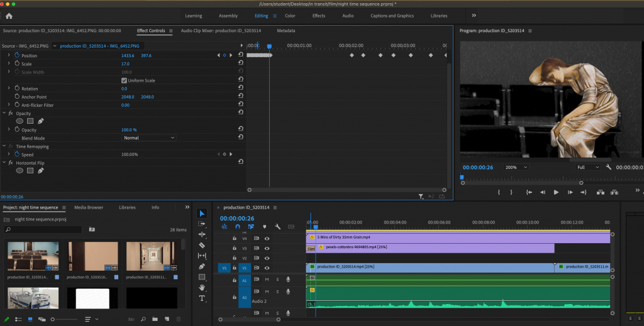The height and width of the screenshot is (326, 644).
Task: Select the Ripple Edit tool
Action: tap(202, 234)
